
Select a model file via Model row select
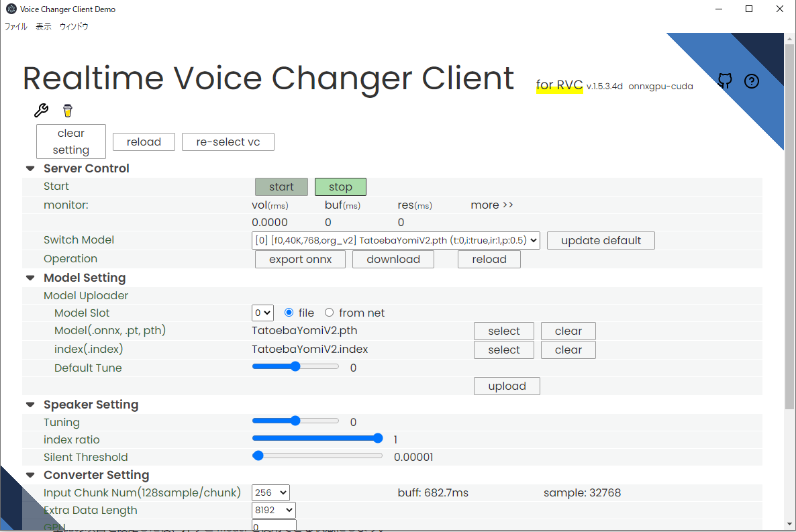coord(504,331)
